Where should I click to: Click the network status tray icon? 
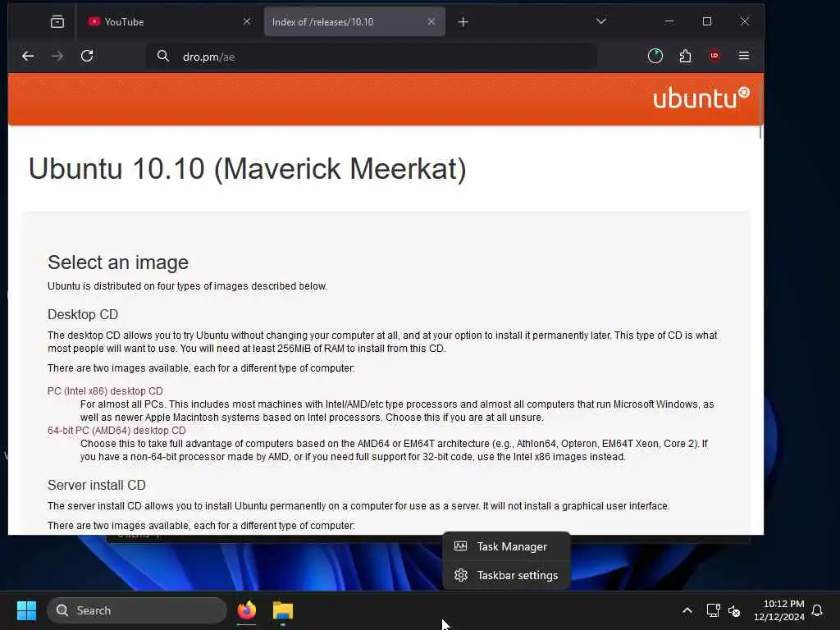(x=713, y=610)
